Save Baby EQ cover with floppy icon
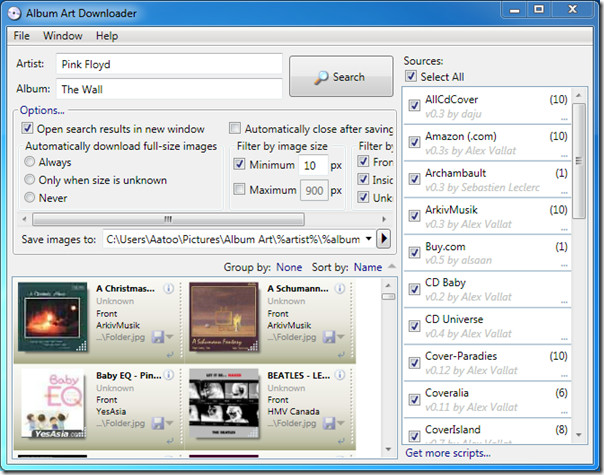The image size is (604, 475). [x=158, y=423]
